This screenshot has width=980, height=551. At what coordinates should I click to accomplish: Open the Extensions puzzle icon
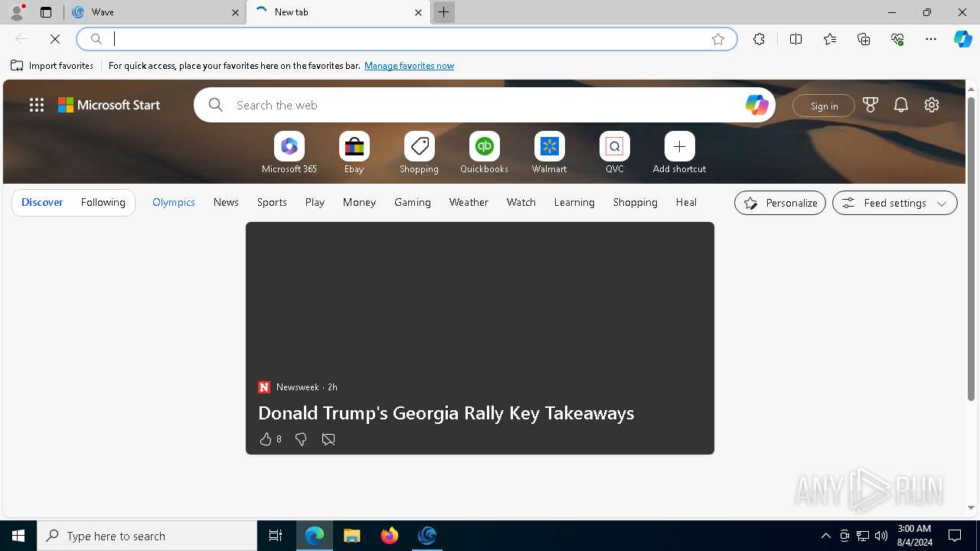click(759, 39)
